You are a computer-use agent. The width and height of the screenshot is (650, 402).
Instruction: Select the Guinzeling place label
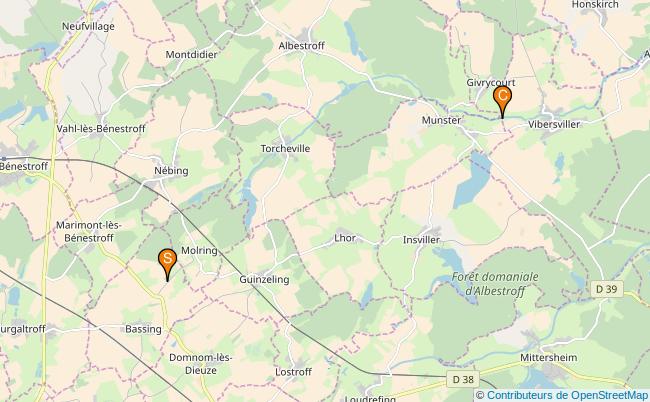(264, 280)
